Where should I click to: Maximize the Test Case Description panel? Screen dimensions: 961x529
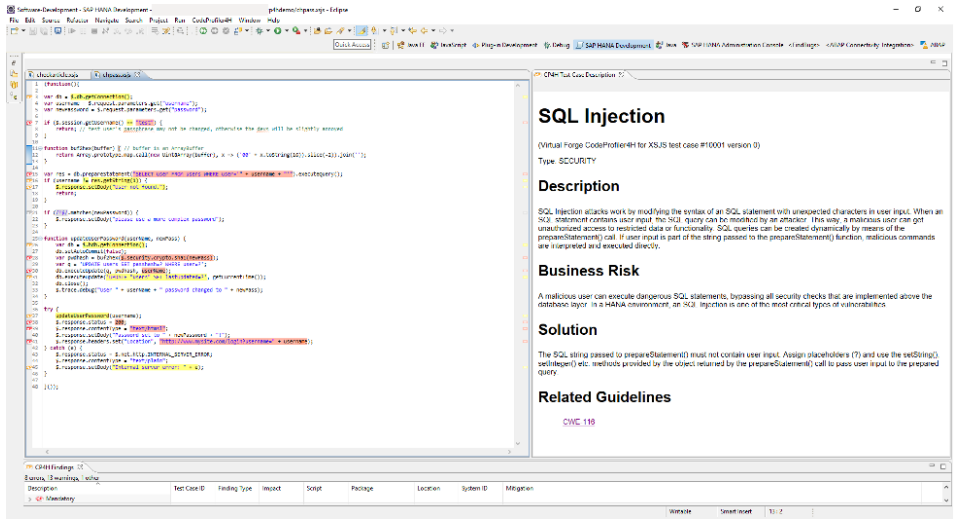point(943,62)
